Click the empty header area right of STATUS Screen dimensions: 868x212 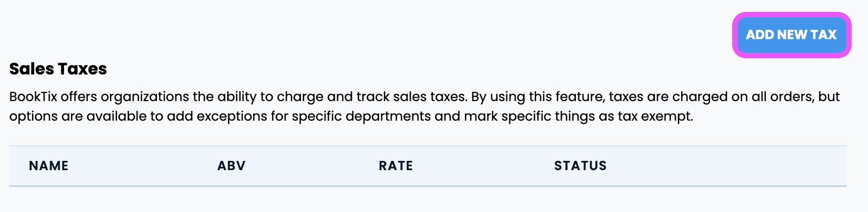[727, 166]
